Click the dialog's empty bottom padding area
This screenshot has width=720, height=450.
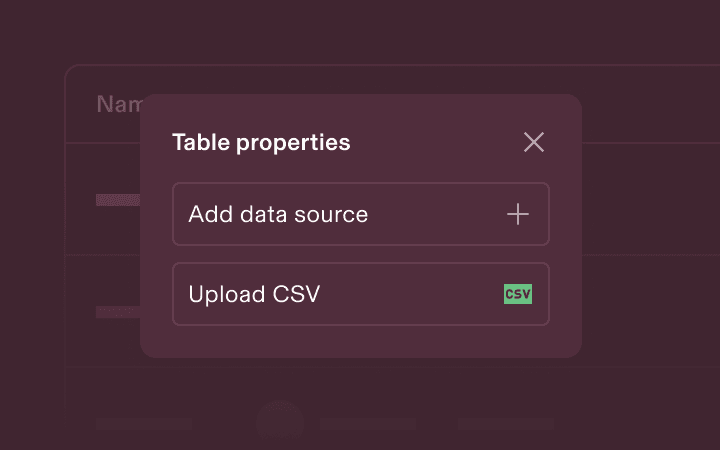pos(360,342)
